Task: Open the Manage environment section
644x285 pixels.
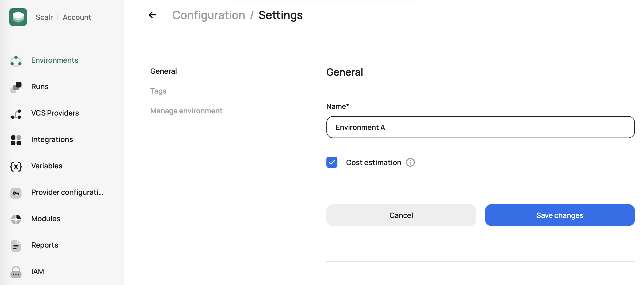Action: tap(186, 111)
